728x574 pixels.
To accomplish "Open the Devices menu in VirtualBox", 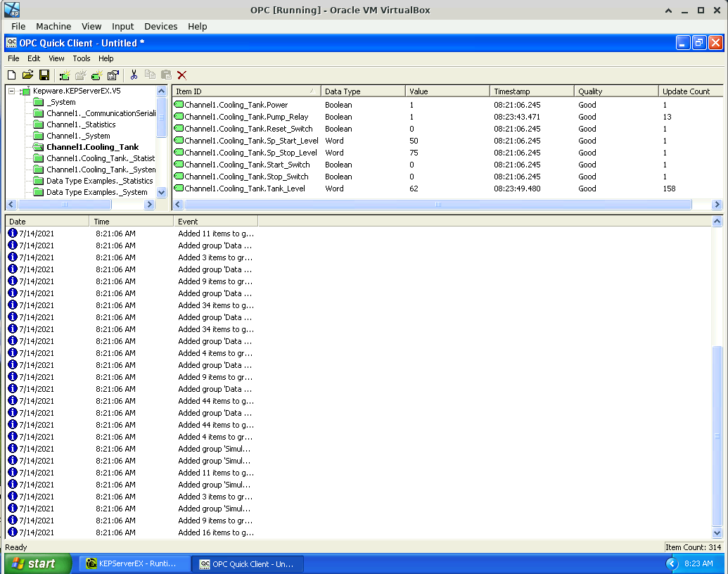I will pyautogui.click(x=160, y=27).
